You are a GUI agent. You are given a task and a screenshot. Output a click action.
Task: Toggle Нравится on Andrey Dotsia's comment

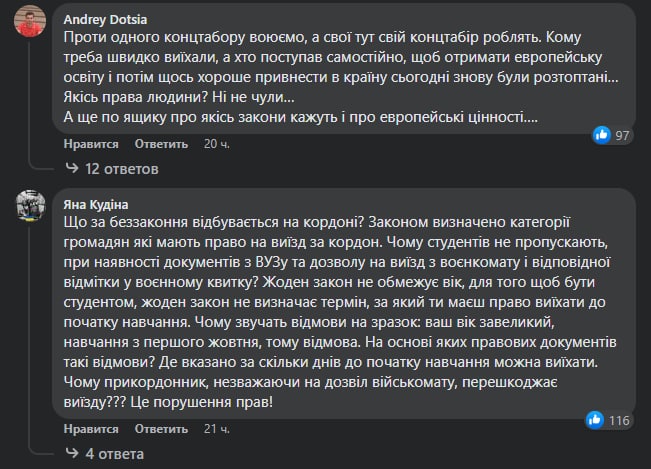[91, 144]
